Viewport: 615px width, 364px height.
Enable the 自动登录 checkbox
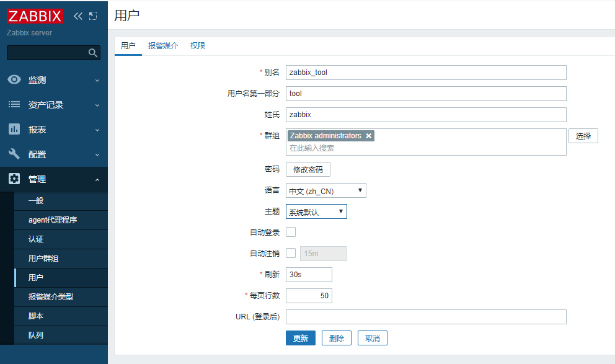(x=291, y=232)
